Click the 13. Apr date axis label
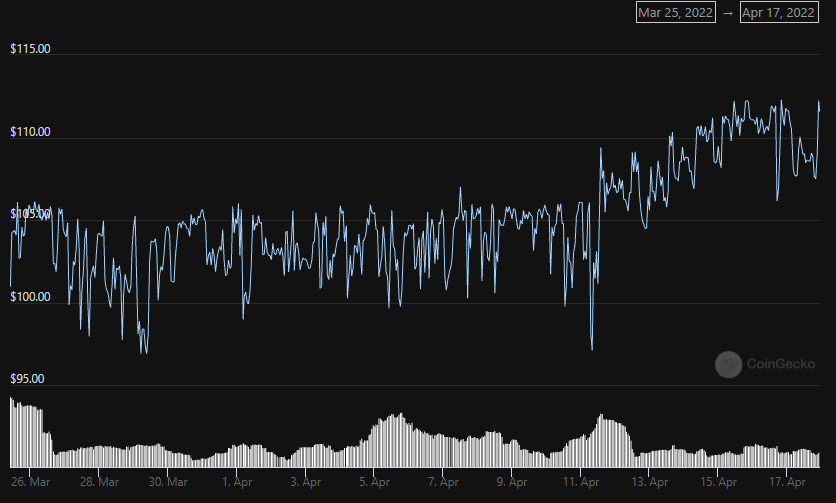Screen dimensions: 836x503 tap(649, 482)
